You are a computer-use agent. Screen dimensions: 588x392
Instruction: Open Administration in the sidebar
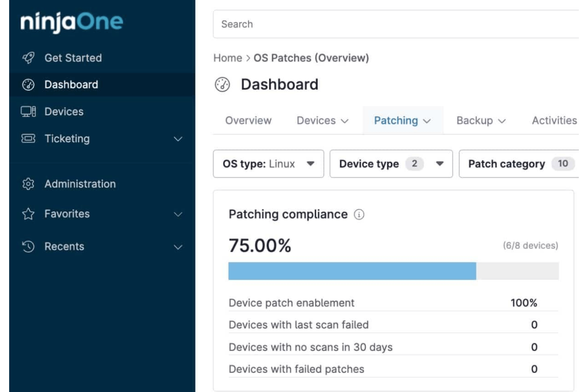pyautogui.click(x=102, y=184)
